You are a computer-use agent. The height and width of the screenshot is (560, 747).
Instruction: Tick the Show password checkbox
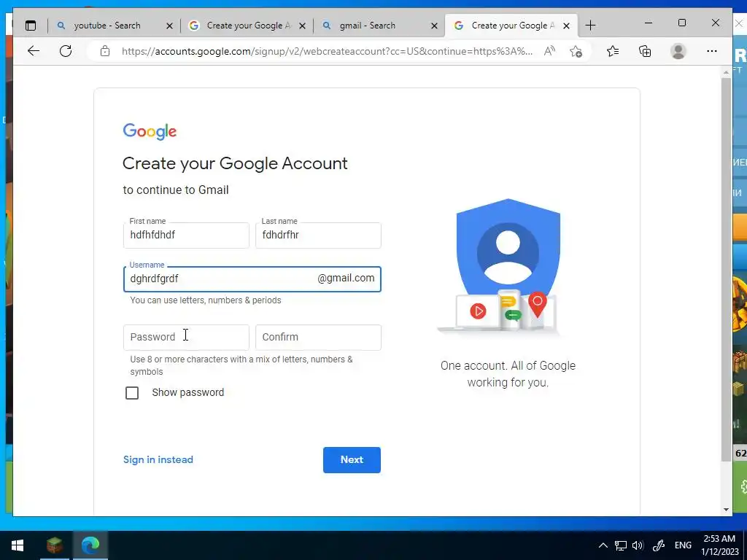(x=132, y=393)
